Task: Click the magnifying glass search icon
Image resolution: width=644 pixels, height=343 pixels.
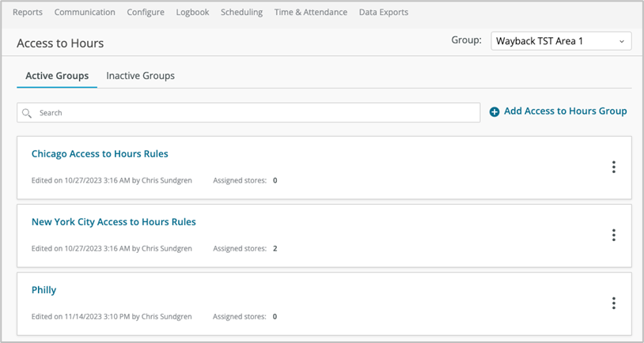Action: [27, 113]
